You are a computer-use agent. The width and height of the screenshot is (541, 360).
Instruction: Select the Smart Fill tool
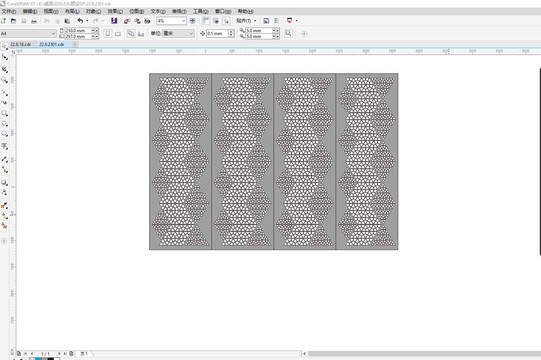(4, 226)
